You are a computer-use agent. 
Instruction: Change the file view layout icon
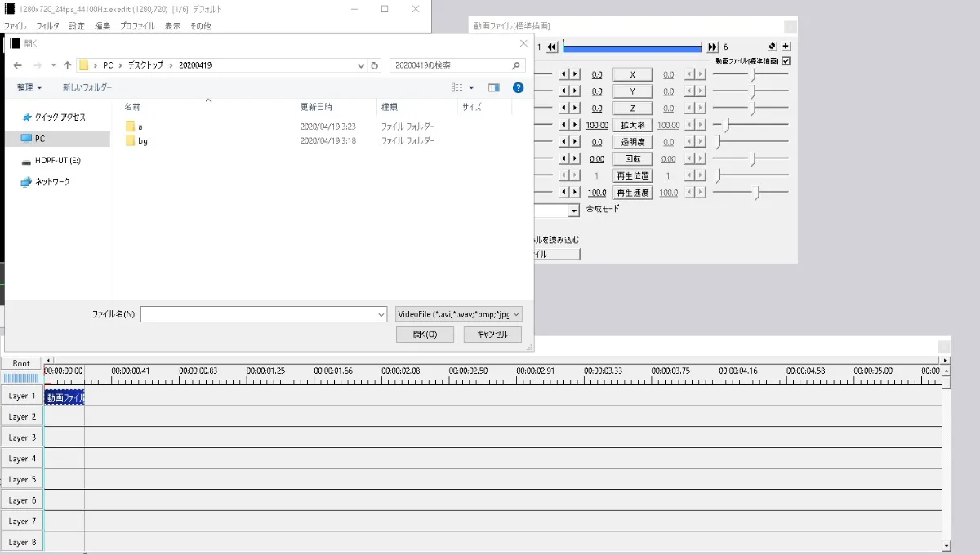457,87
